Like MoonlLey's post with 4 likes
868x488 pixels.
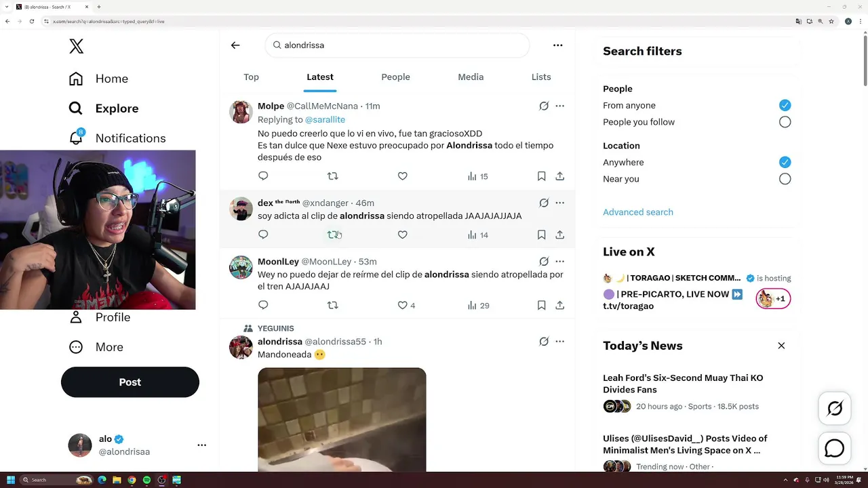coord(406,305)
